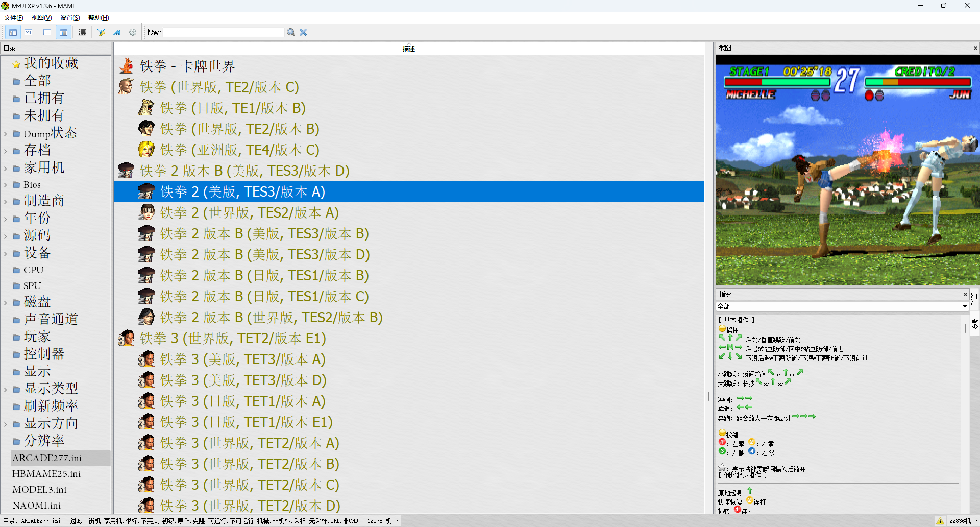
Task: Select the NAOMI.ini entry
Action: (x=36, y=506)
